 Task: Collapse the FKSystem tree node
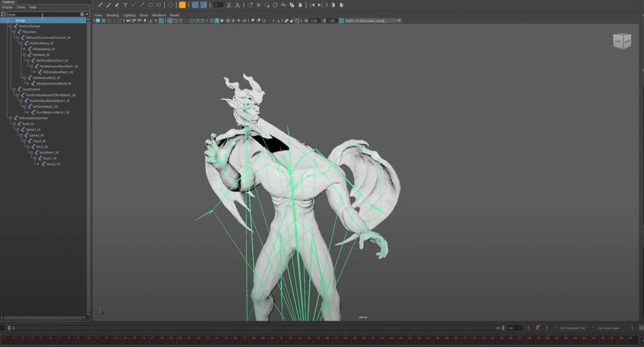(14, 31)
